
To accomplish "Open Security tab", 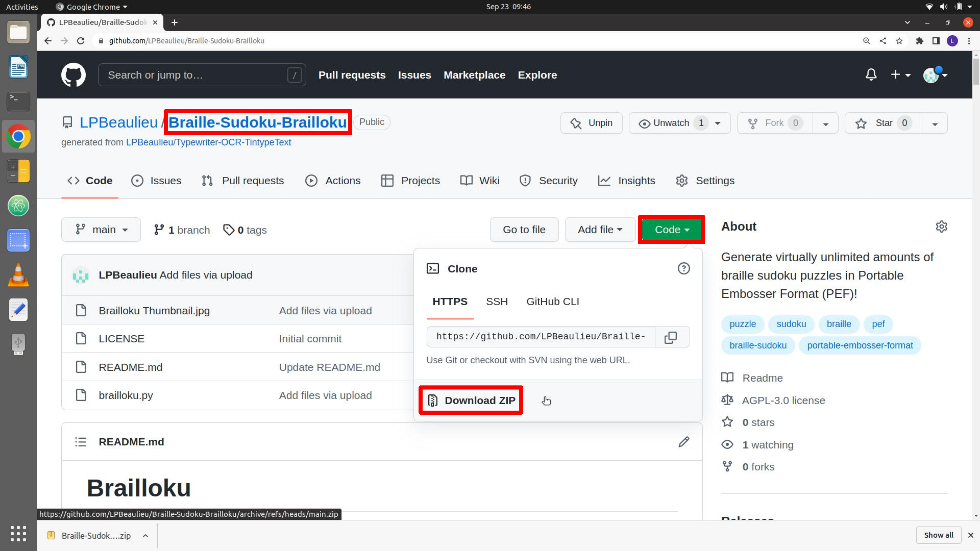I will coord(549,181).
